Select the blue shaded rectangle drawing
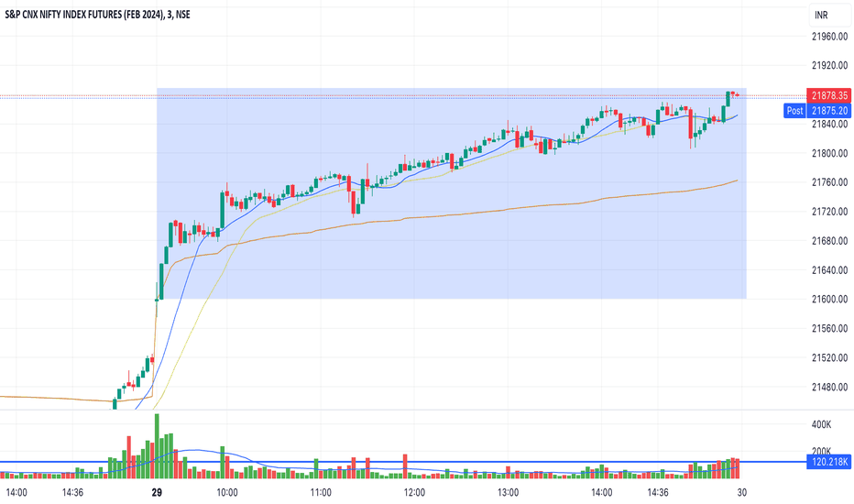This screenshot has height=504, width=854. coord(452,193)
